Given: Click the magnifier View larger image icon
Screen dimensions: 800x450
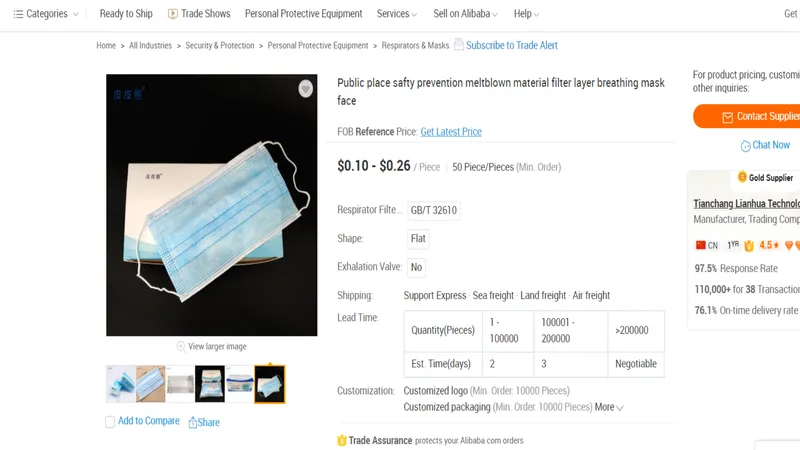Looking at the screenshot, I should (181, 347).
